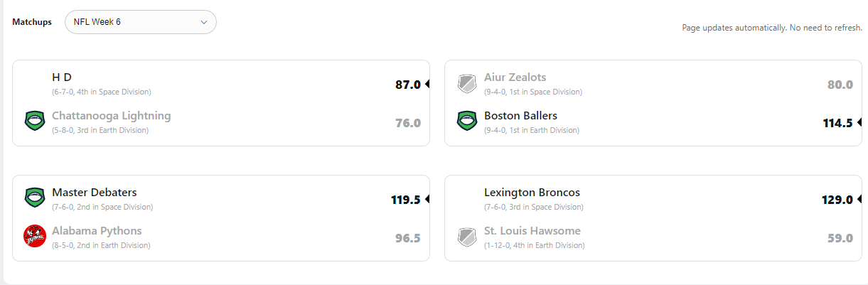Open the Alabama Pythons team link

point(97,231)
